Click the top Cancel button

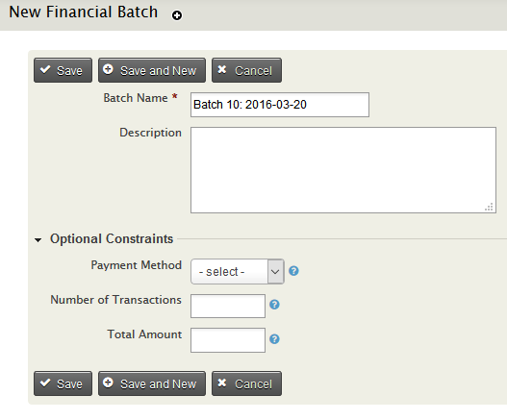[x=246, y=70]
